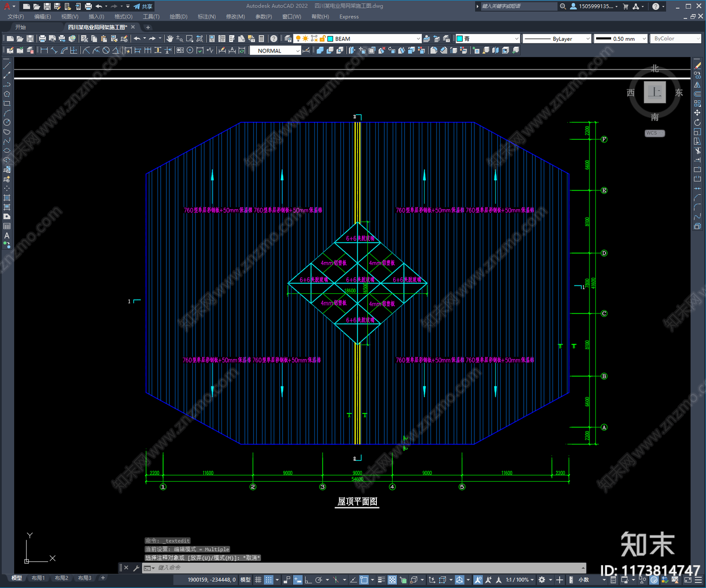Select the Rotate tool in modify toolbar

click(x=697, y=122)
